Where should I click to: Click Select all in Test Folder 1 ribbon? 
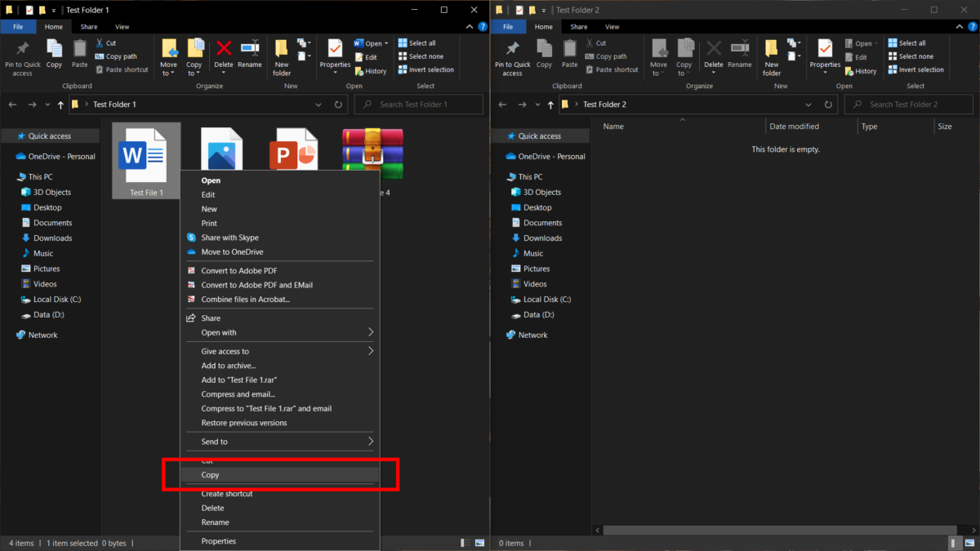click(x=416, y=43)
